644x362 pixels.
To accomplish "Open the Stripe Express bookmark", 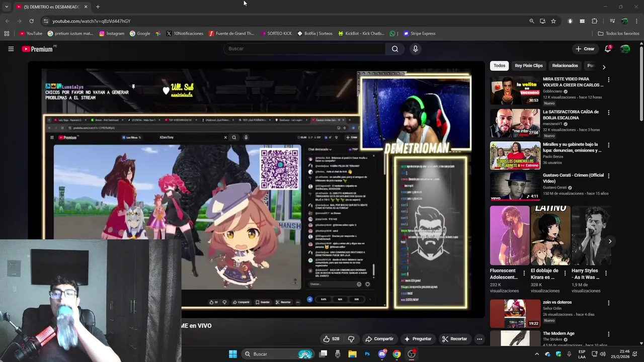I will coord(419,34).
